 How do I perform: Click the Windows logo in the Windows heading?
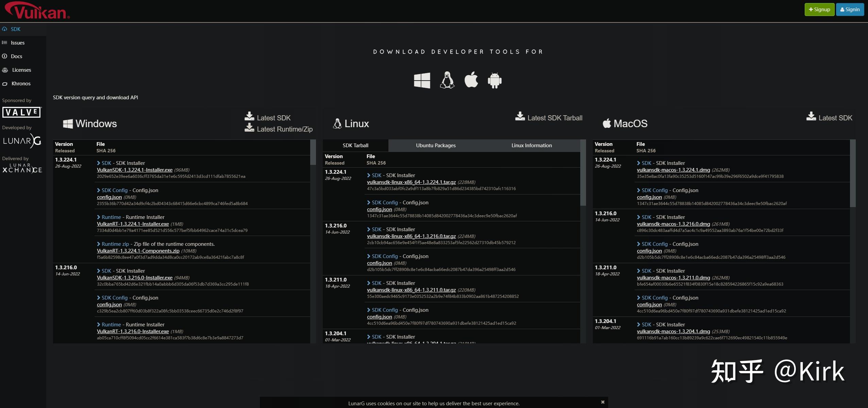pos(68,124)
